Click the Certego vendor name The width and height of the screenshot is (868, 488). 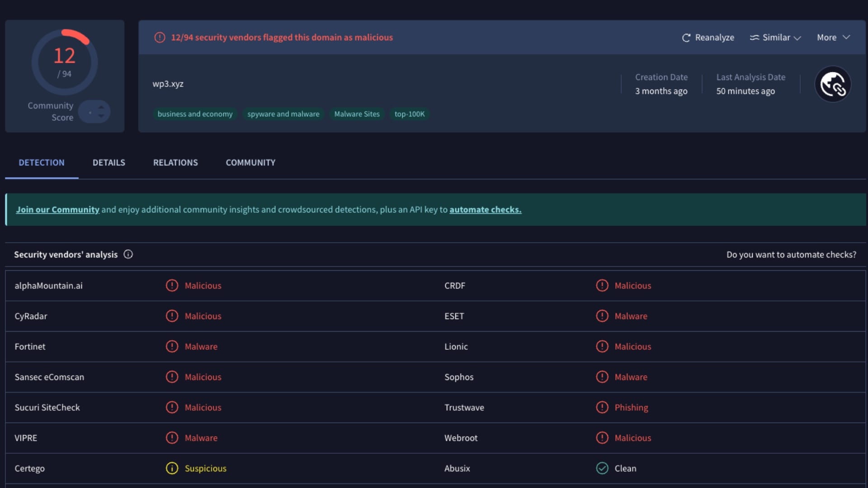29,469
